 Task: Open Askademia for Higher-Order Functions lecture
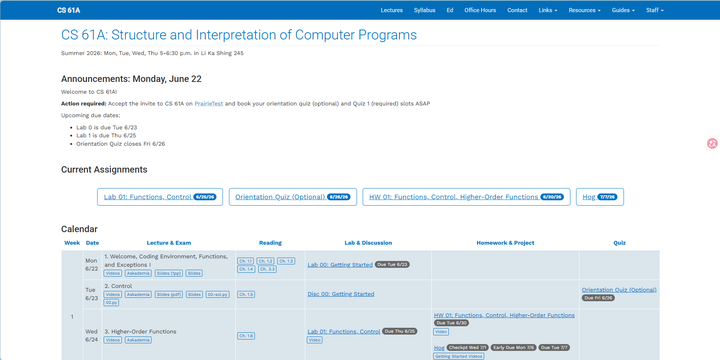point(138,340)
